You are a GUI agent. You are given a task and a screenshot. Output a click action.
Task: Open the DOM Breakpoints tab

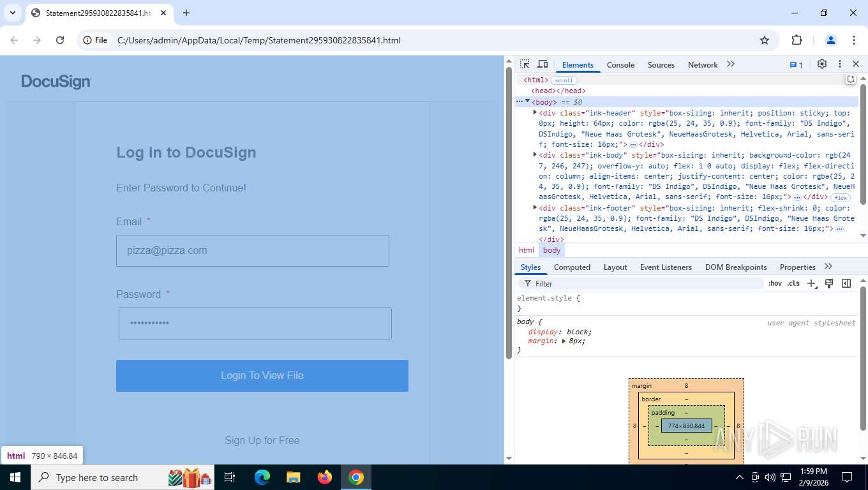pyautogui.click(x=736, y=267)
